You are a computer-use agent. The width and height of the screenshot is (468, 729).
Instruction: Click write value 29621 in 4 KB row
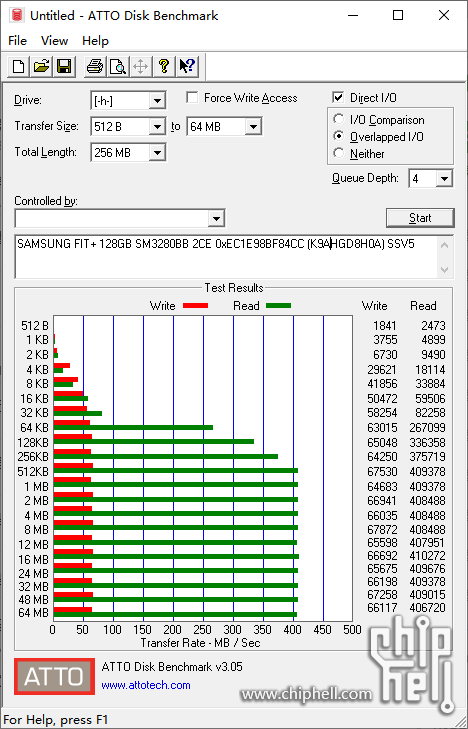382,370
